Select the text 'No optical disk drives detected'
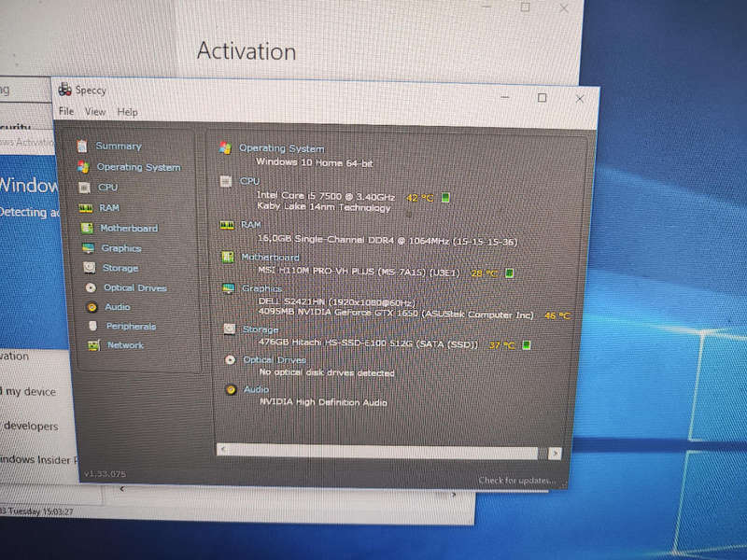The width and height of the screenshot is (747, 560). 327,372
